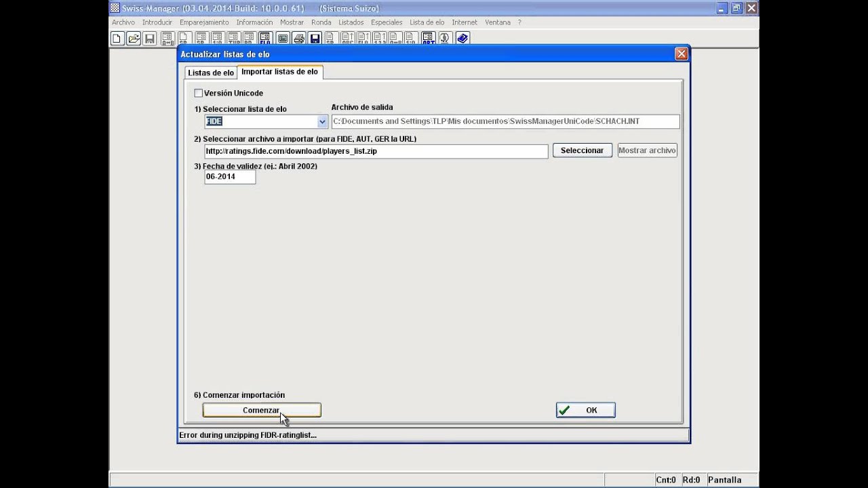
Task: Click the '1) Seleccionar lista de elo' label
Action: point(240,109)
